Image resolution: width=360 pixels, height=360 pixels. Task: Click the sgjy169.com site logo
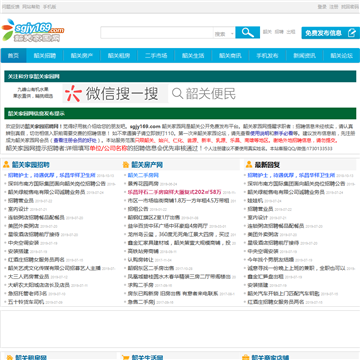pos(33,30)
